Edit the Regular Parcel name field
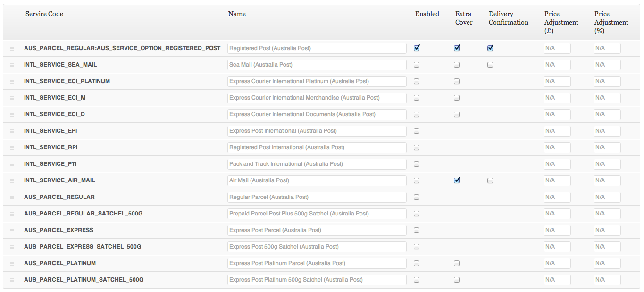Image resolution: width=644 pixels, height=292 pixels. (x=317, y=197)
